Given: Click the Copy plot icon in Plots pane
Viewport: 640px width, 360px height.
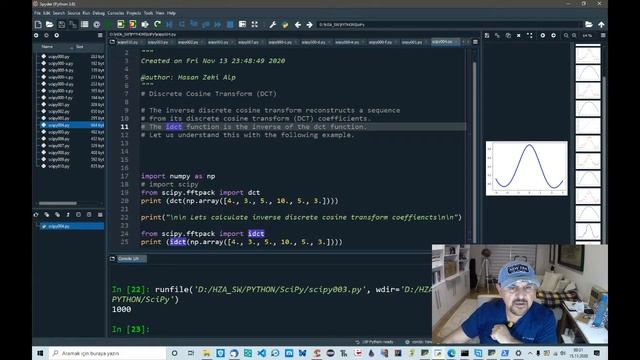Looking at the screenshot, I should (508, 36).
